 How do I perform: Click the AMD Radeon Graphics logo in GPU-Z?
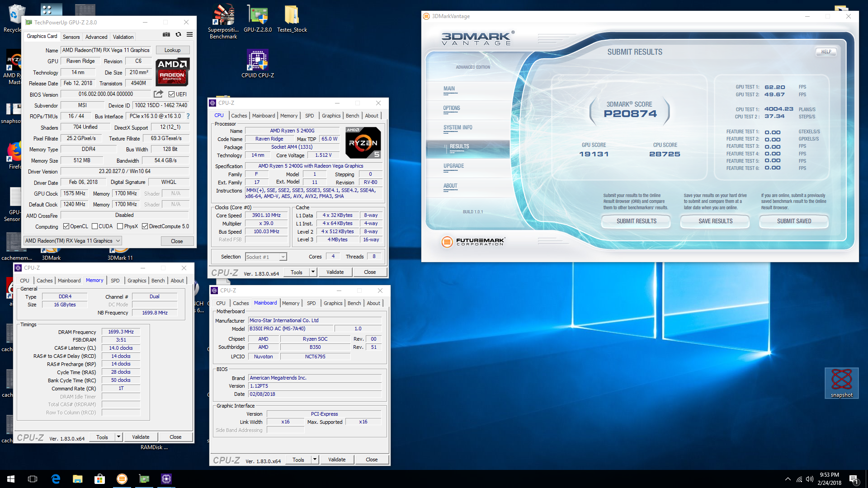pyautogui.click(x=172, y=72)
